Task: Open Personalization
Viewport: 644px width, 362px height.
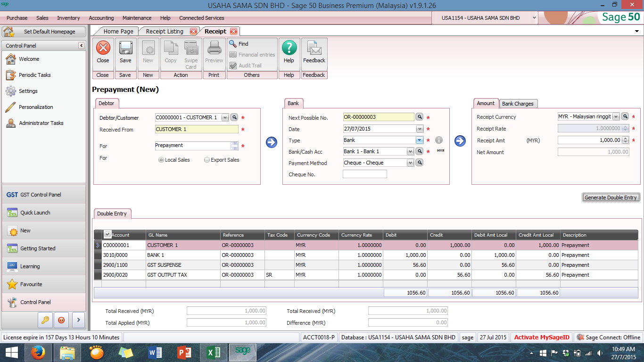Action: pyautogui.click(x=36, y=107)
